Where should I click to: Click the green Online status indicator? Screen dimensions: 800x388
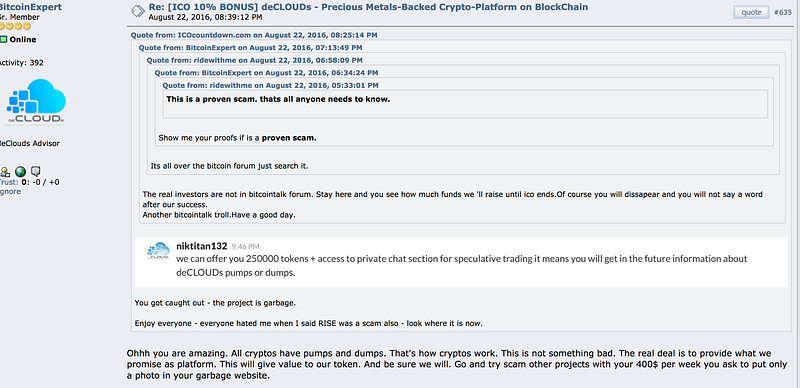pos(4,39)
